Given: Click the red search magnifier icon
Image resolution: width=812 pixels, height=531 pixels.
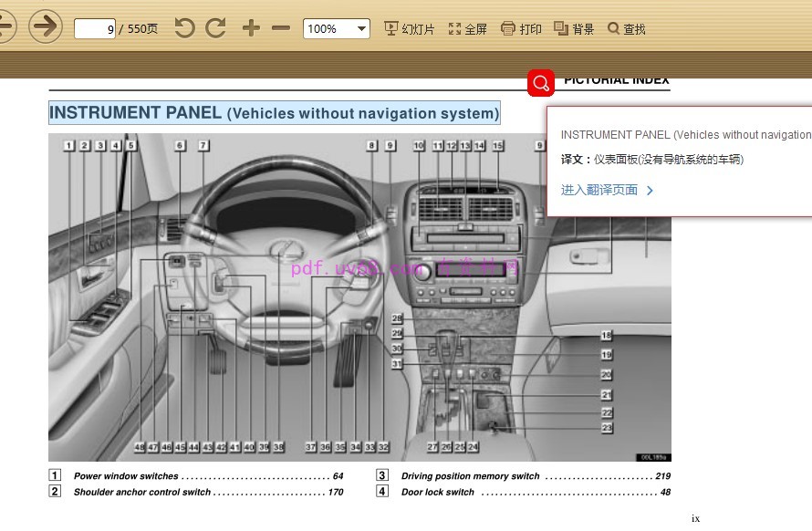Looking at the screenshot, I should 541,83.
